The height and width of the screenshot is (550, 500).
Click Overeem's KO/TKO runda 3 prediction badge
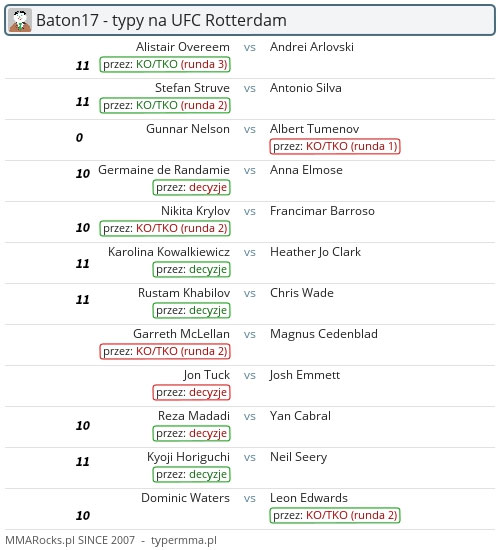point(165,65)
